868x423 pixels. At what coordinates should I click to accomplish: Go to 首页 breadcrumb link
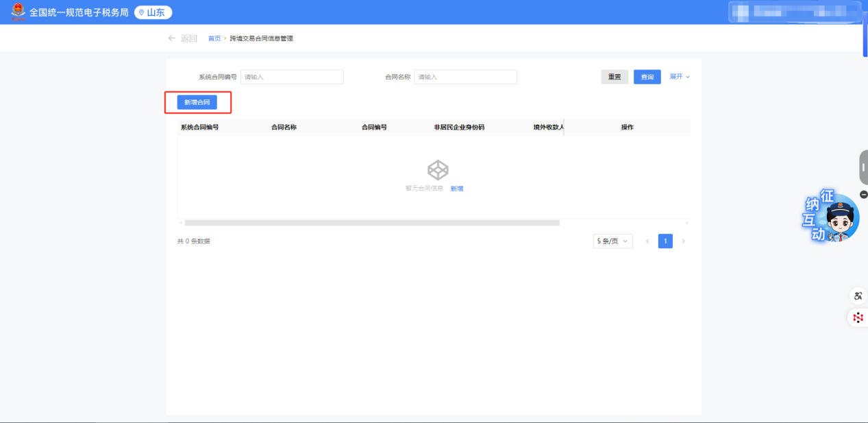214,38
